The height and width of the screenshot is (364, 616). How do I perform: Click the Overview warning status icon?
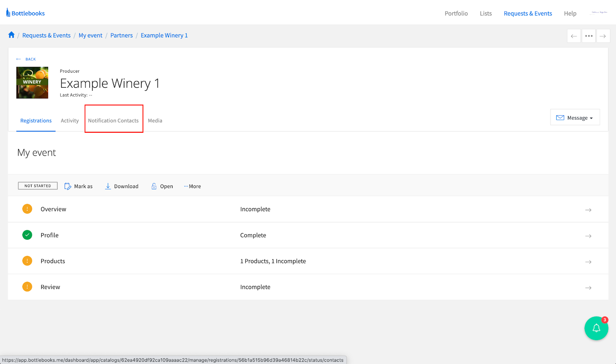(x=27, y=209)
